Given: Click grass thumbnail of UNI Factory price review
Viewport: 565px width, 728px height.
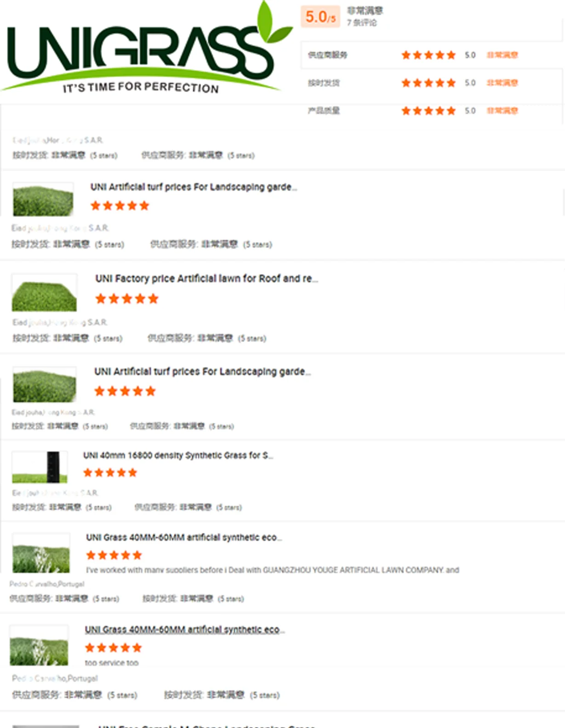Looking at the screenshot, I should point(44,293).
